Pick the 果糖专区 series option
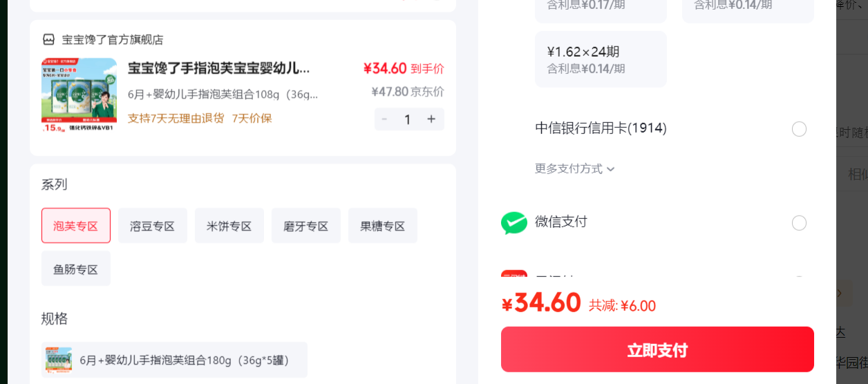Screen dimensions: 868x384 pyautogui.click(x=383, y=226)
